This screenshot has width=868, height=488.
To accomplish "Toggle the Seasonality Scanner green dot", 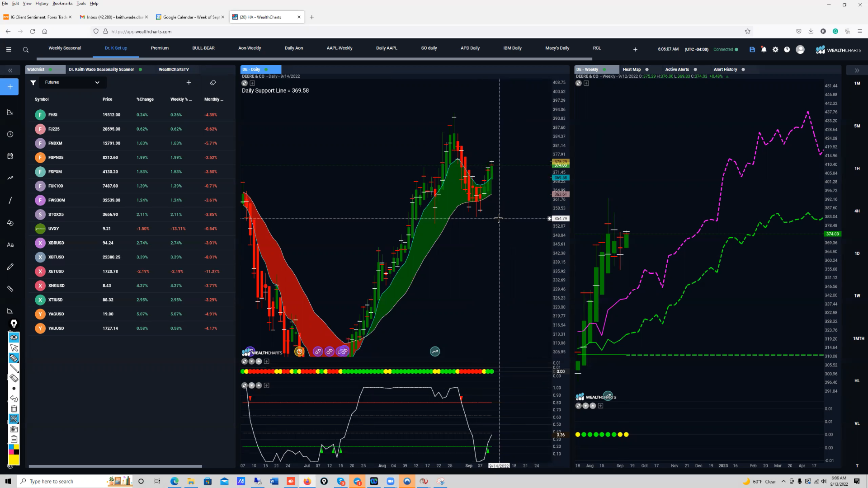I will [x=141, y=70].
